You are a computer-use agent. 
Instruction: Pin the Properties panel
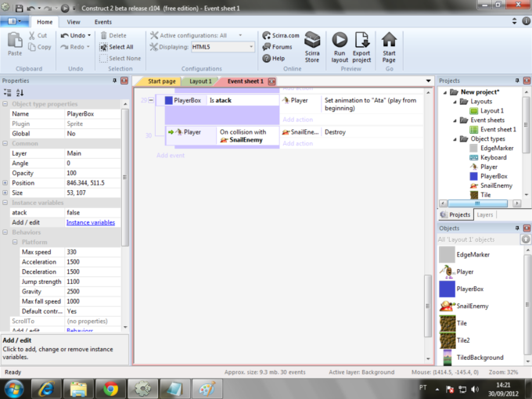coord(114,81)
